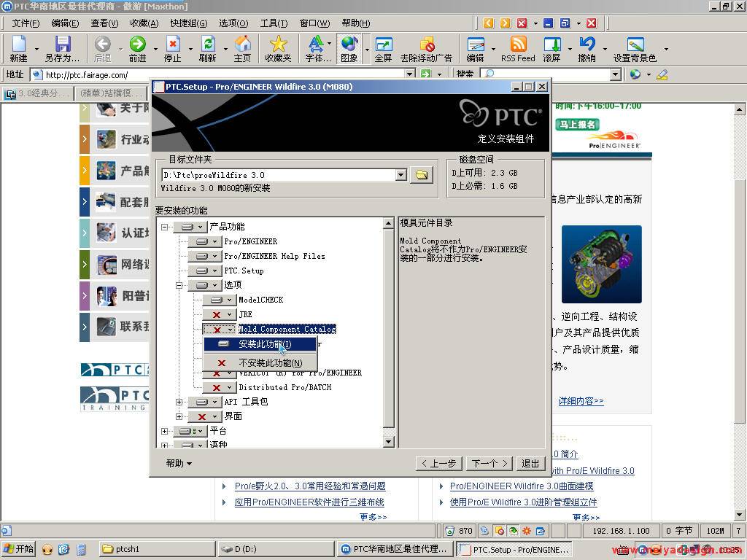Image resolution: width=747 pixels, height=560 pixels.
Task: Choose 不安装此功能(N) from popup menu
Action: click(260, 363)
